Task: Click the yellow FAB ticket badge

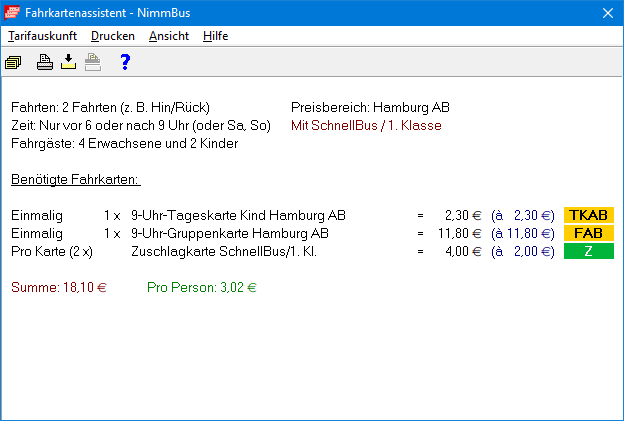Action: (589, 233)
